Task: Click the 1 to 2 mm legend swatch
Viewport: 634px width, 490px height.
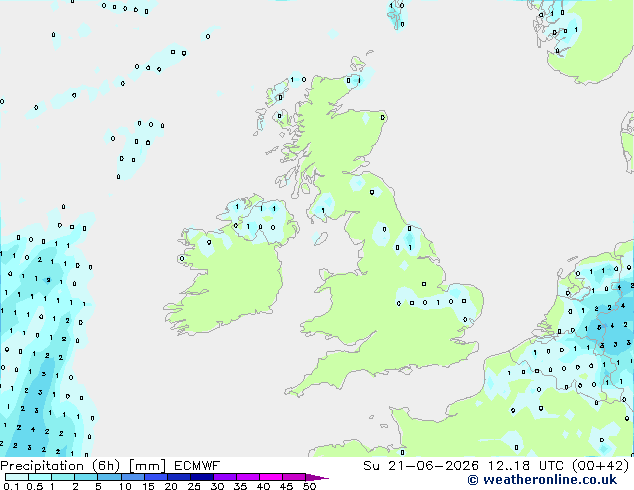Action: 63,477
